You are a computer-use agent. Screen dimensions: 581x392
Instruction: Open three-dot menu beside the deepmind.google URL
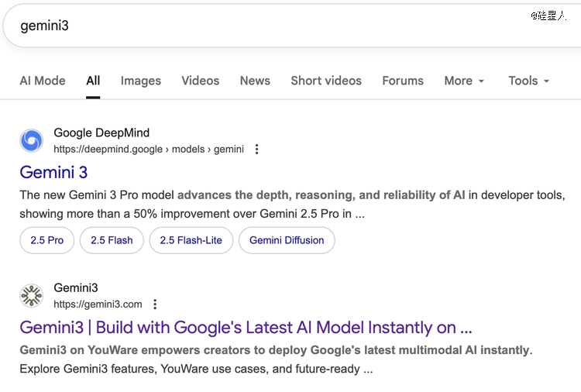tap(257, 150)
